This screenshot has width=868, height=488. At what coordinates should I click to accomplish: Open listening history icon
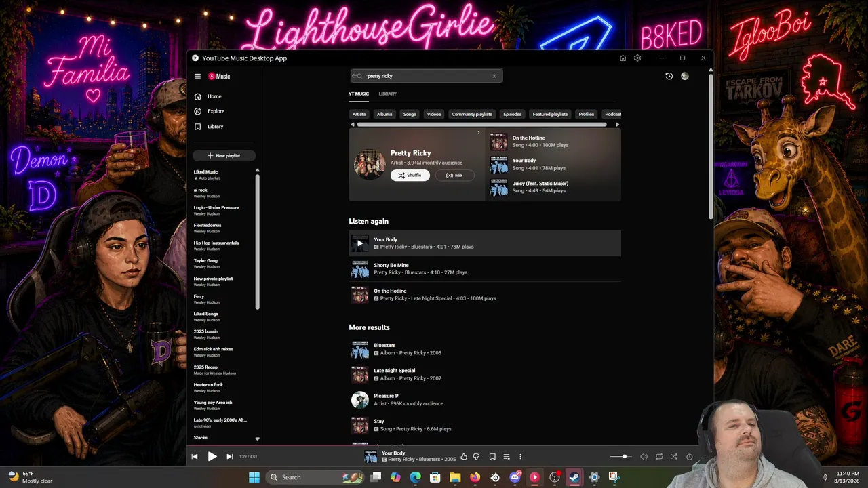tap(669, 76)
